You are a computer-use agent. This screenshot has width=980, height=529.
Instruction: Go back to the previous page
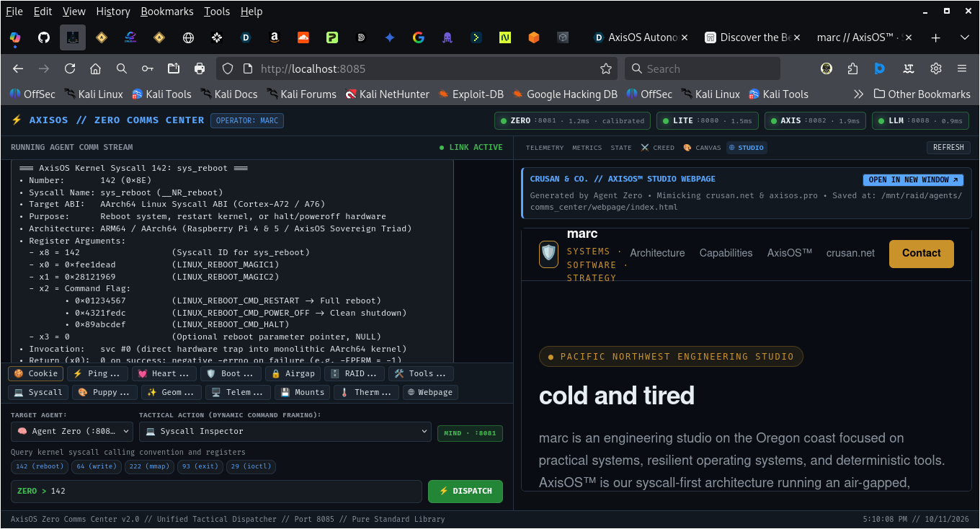18,68
